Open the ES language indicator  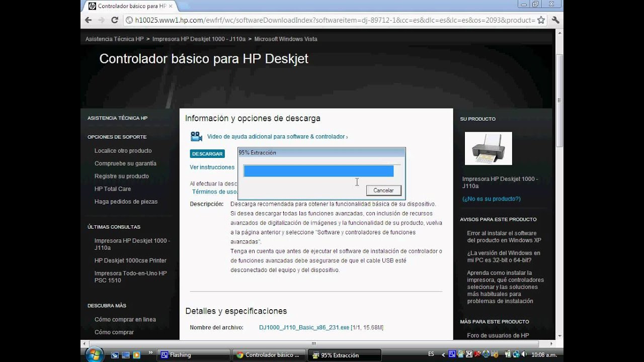[431, 354]
